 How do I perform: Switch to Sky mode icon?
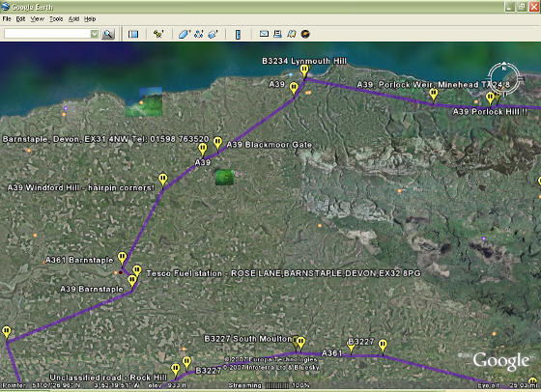[305, 34]
